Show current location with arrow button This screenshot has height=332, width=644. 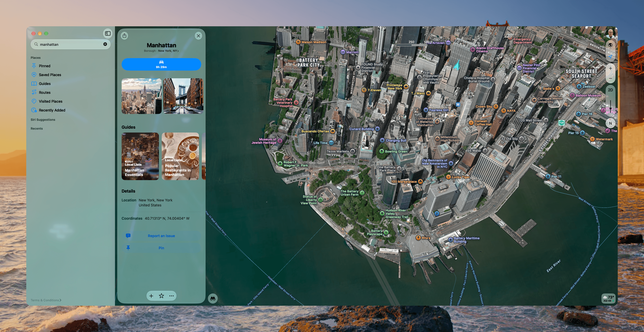[610, 57]
